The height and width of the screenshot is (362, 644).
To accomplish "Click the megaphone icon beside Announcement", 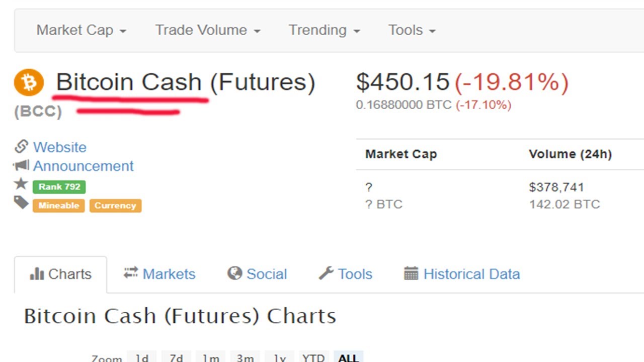I will coord(21,165).
